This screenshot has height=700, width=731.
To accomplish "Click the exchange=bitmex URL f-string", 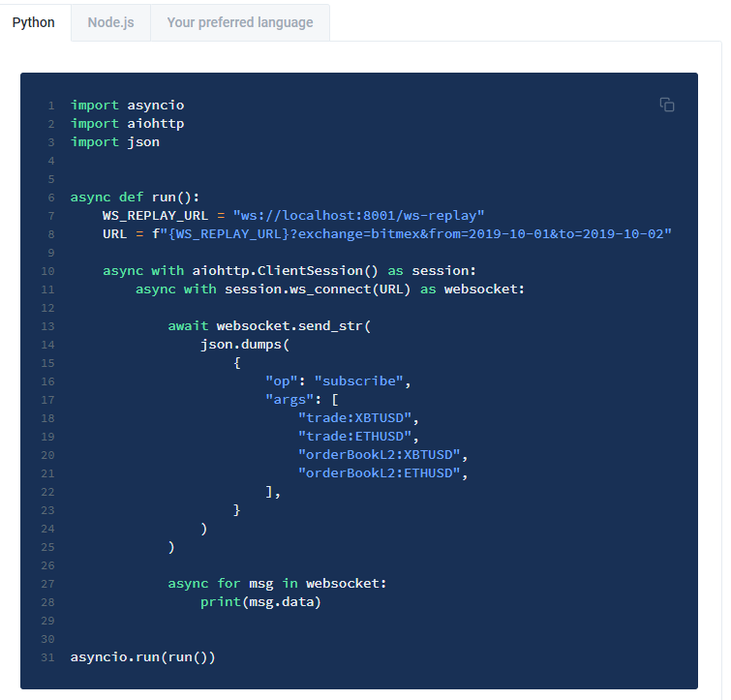I will [412, 234].
